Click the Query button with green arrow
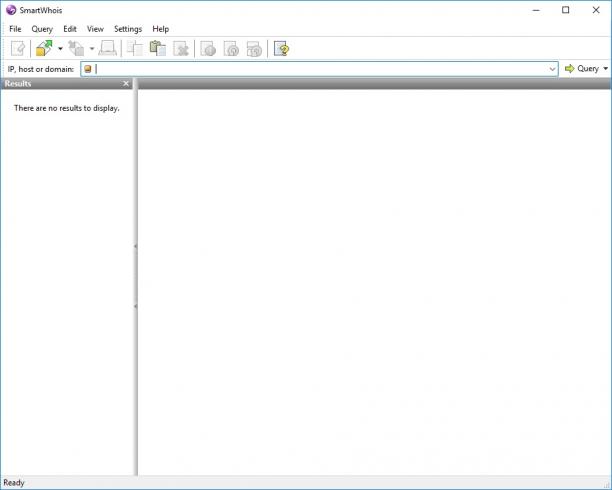This screenshot has width=612, height=490. [582, 69]
